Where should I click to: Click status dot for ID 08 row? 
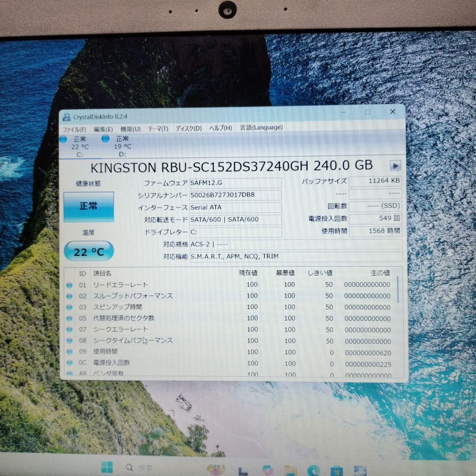[69, 341]
